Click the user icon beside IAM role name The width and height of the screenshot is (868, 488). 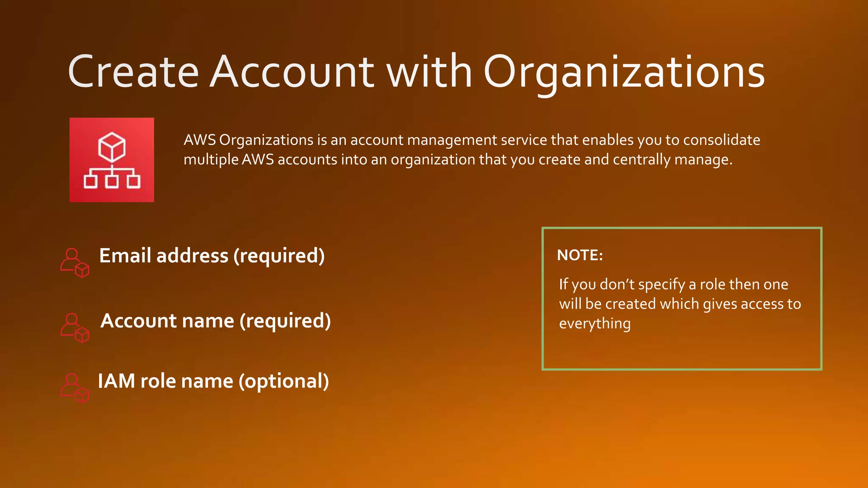pos(75,388)
